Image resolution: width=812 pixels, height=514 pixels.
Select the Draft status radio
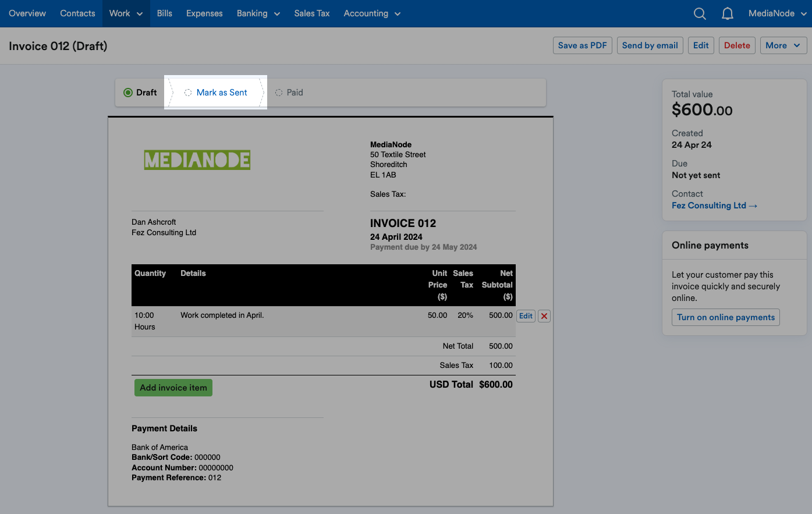click(x=128, y=93)
